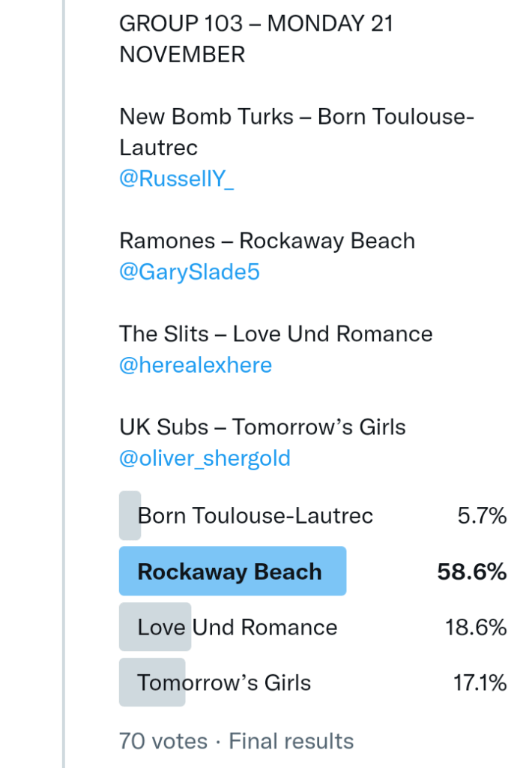
Task: Click the Final results label
Action: point(291,741)
